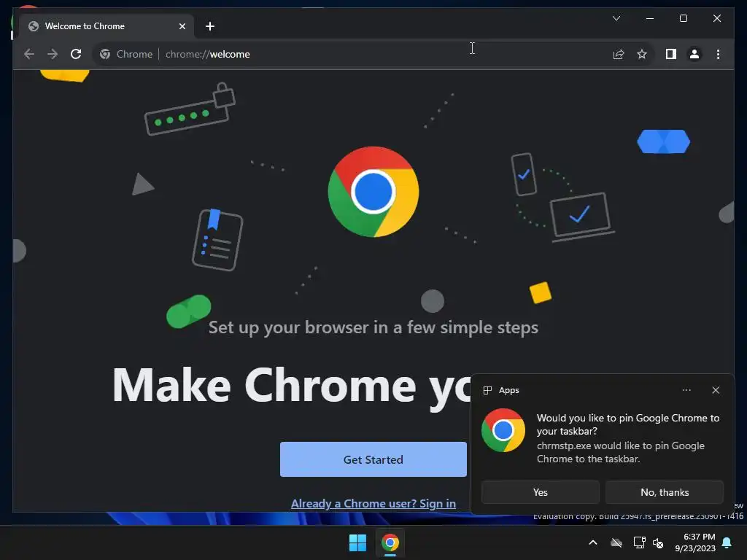
Task: Click the large Chrome logo on the page
Action: tap(373, 192)
